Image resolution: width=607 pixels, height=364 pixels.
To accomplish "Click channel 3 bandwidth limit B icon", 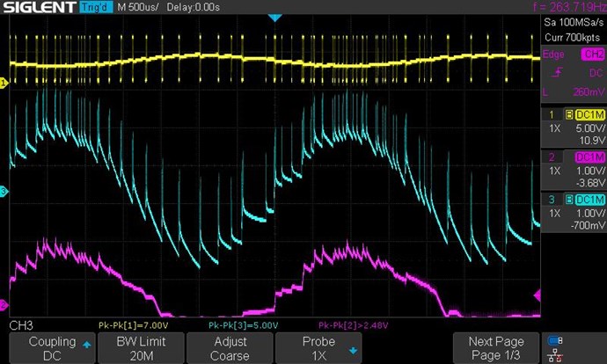I will (569, 200).
